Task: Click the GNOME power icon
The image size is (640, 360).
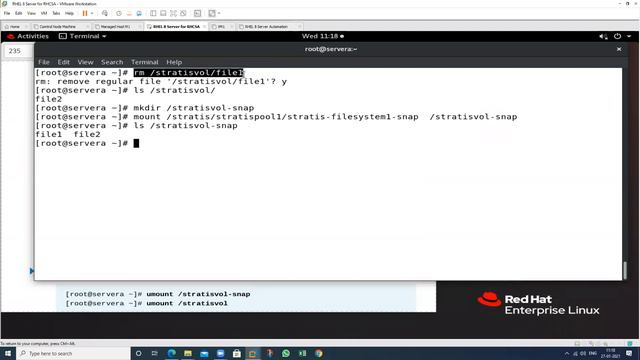Action: [x=618, y=36]
